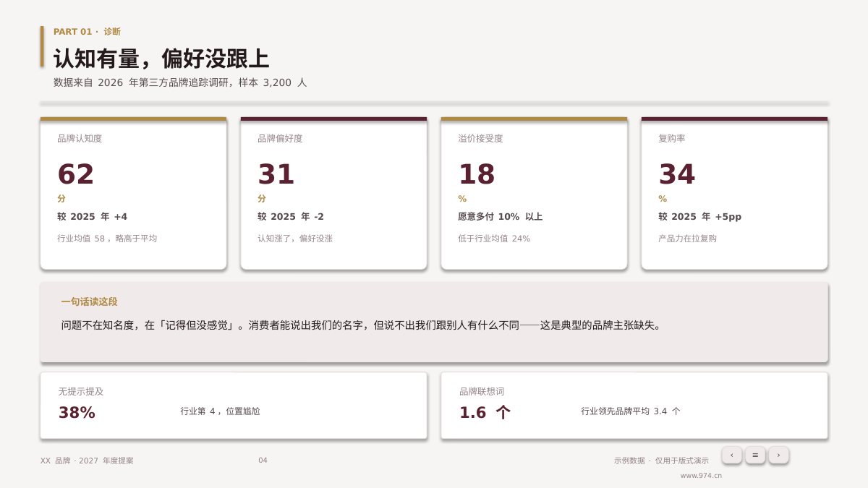Click the note 低于行业均值 24%
Screen dimensions: 868x488
(x=494, y=238)
